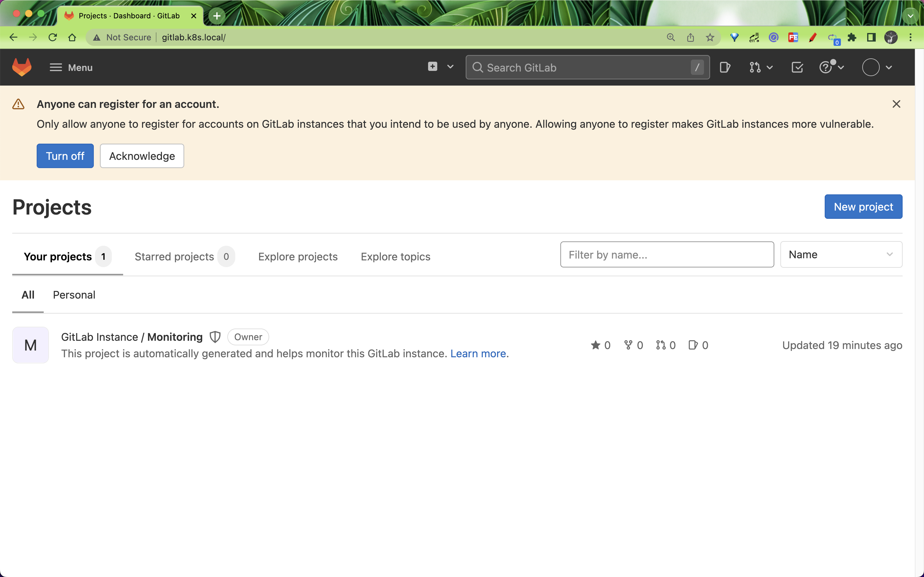This screenshot has width=924, height=577.
Task: Dismiss the registration warning banner
Action: (896, 104)
